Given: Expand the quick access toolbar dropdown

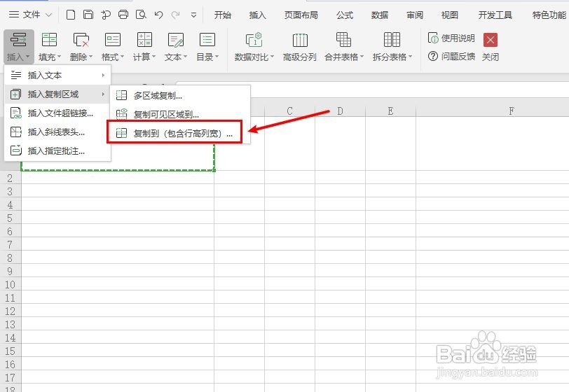Looking at the screenshot, I should pyautogui.click(x=194, y=15).
